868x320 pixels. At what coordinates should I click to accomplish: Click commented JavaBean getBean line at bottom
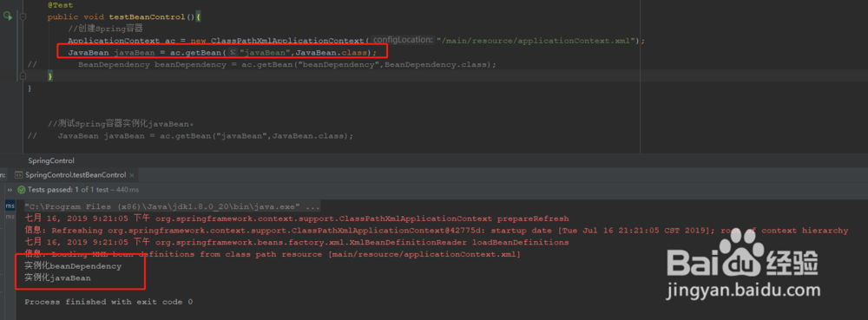click(190, 135)
